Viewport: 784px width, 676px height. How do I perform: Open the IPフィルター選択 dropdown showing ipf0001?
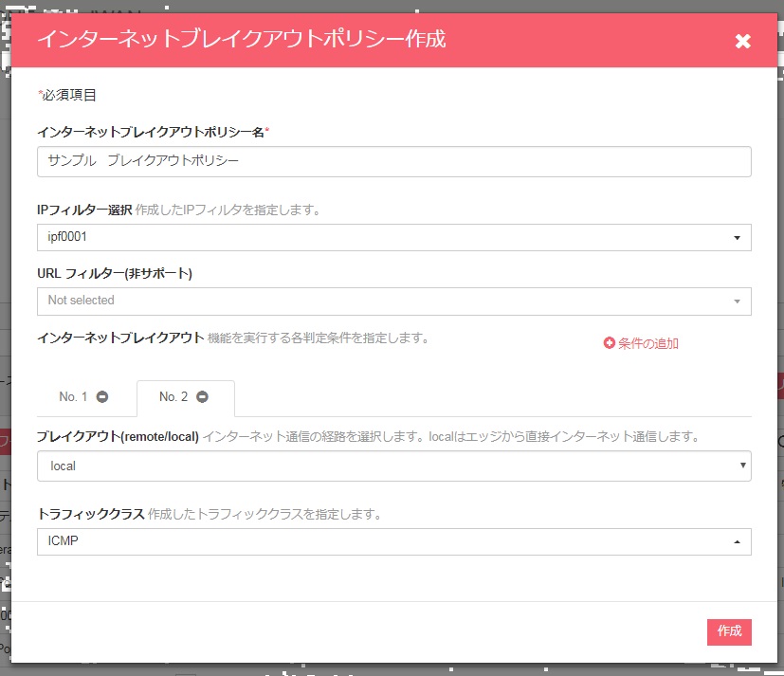pyautogui.click(x=394, y=237)
